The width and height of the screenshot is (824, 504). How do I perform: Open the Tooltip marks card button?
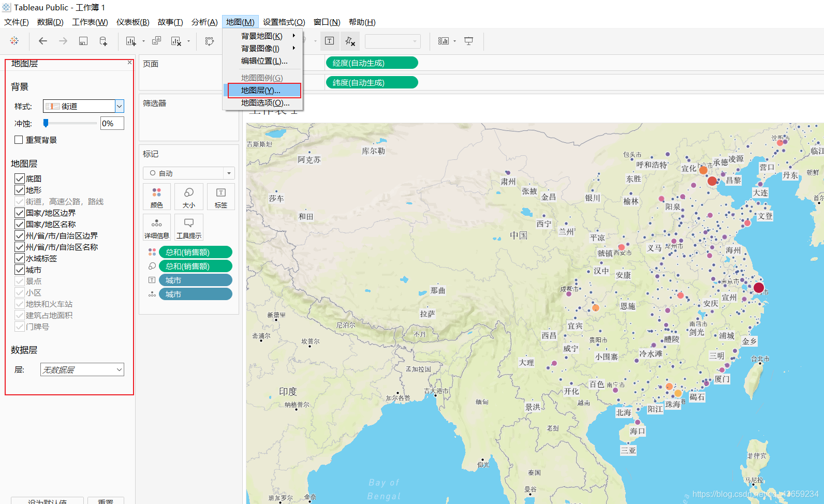(x=189, y=227)
